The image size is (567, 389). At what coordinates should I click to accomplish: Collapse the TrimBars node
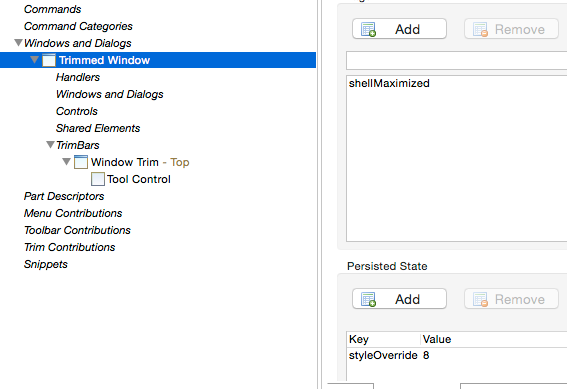pos(50,145)
